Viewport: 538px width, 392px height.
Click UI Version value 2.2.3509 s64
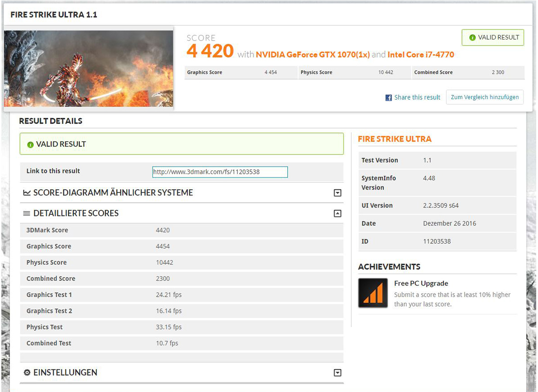(x=440, y=205)
